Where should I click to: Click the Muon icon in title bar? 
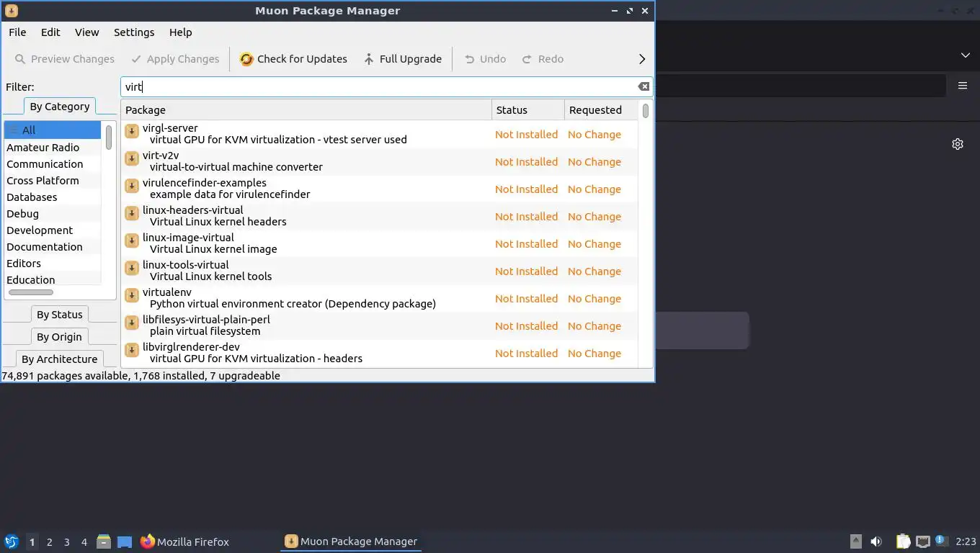pyautogui.click(x=12, y=11)
